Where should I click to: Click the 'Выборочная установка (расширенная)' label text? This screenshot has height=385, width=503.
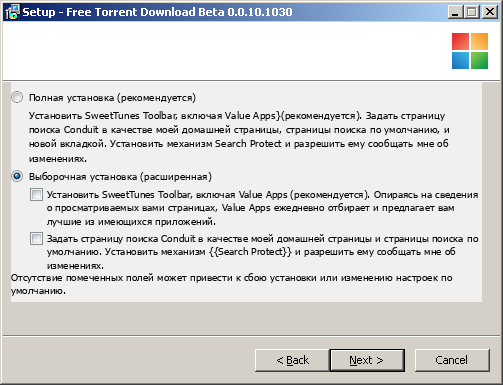120,176
